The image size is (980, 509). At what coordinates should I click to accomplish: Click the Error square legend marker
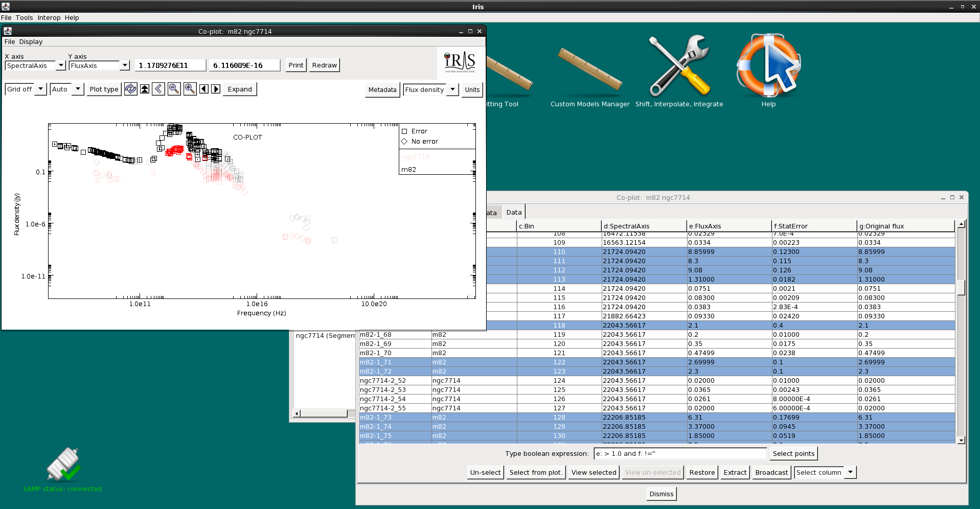pyautogui.click(x=404, y=131)
